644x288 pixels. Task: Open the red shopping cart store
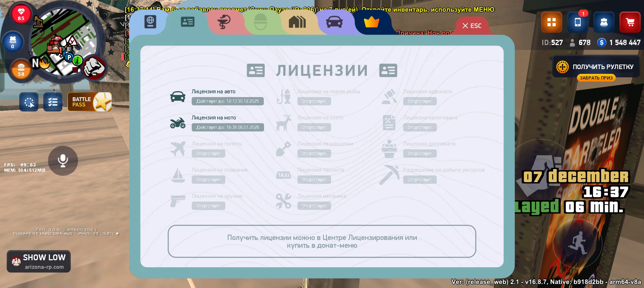[x=630, y=22]
